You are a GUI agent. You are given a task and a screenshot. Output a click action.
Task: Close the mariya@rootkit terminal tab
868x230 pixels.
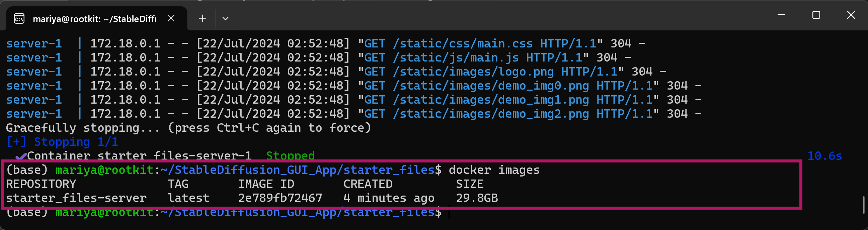[171, 18]
